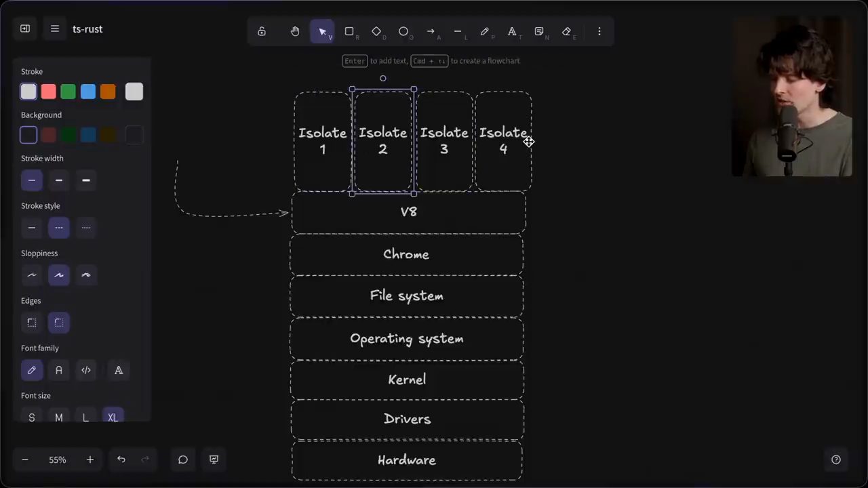868x488 pixels.
Task: Select the Kernel box on canvas
Action: pyautogui.click(x=407, y=380)
